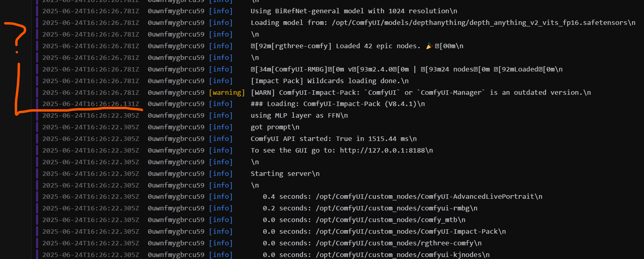Click the yellow [warning] level tag
This screenshot has width=644, height=259.
pos(227,92)
